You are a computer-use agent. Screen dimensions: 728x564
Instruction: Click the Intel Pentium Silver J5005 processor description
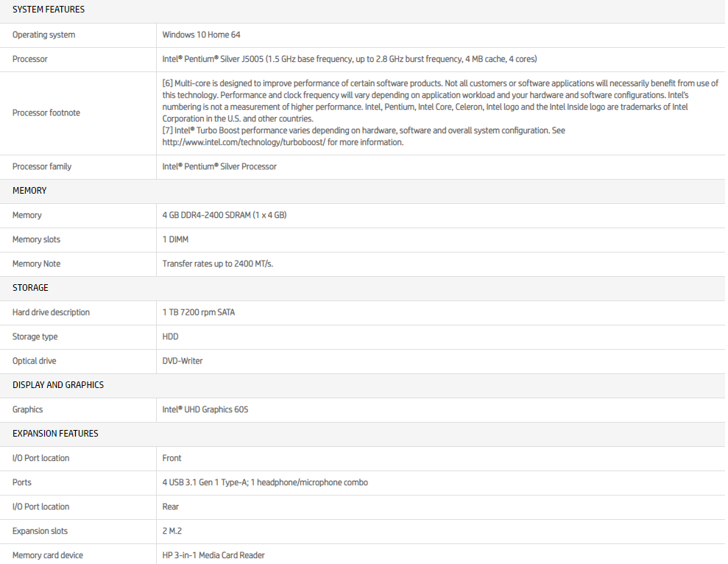point(354,59)
